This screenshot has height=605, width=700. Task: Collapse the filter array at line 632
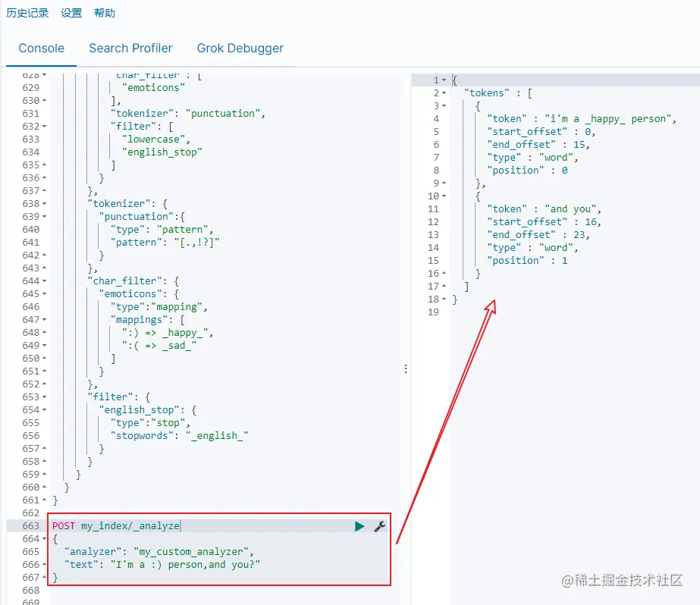click(x=45, y=127)
